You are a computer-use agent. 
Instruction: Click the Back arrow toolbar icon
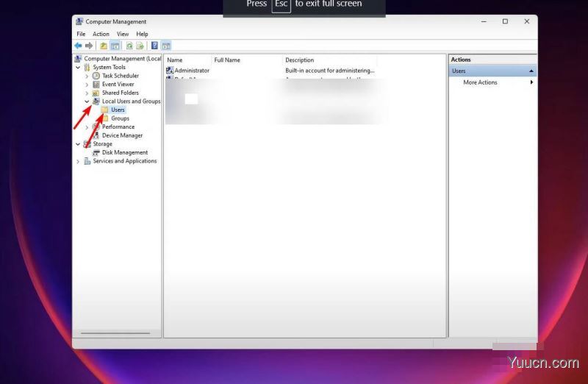78,46
